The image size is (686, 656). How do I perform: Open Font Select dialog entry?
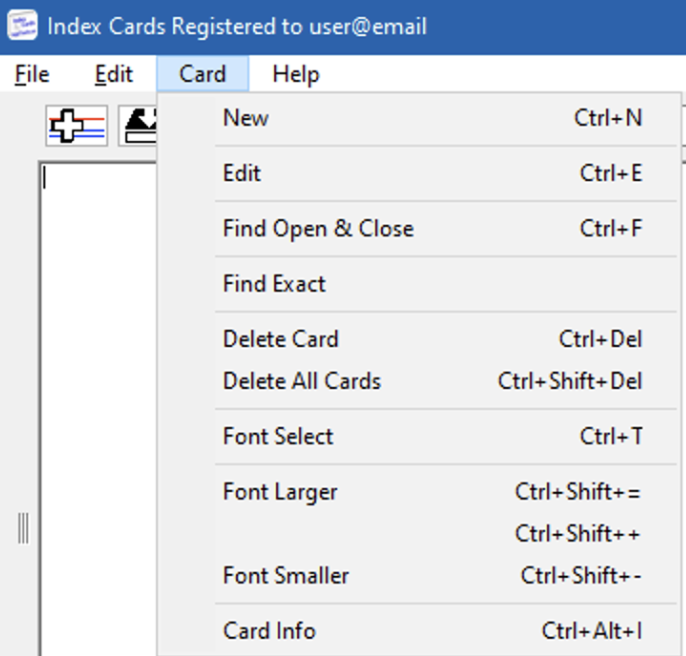point(419,436)
